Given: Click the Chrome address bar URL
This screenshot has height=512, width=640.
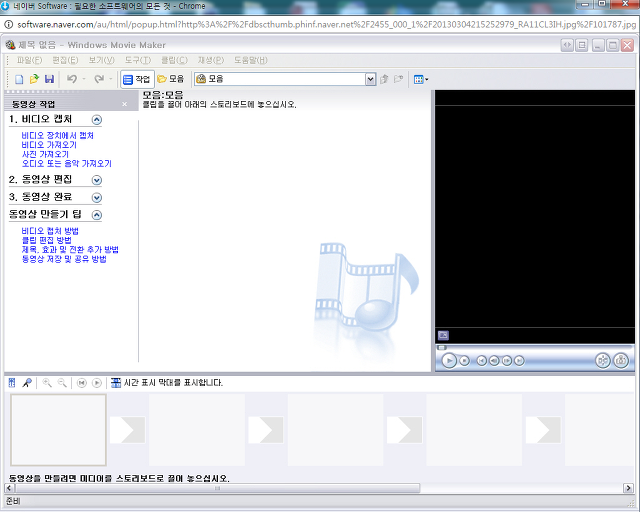Looking at the screenshot, I should click(x=327, y=24).
